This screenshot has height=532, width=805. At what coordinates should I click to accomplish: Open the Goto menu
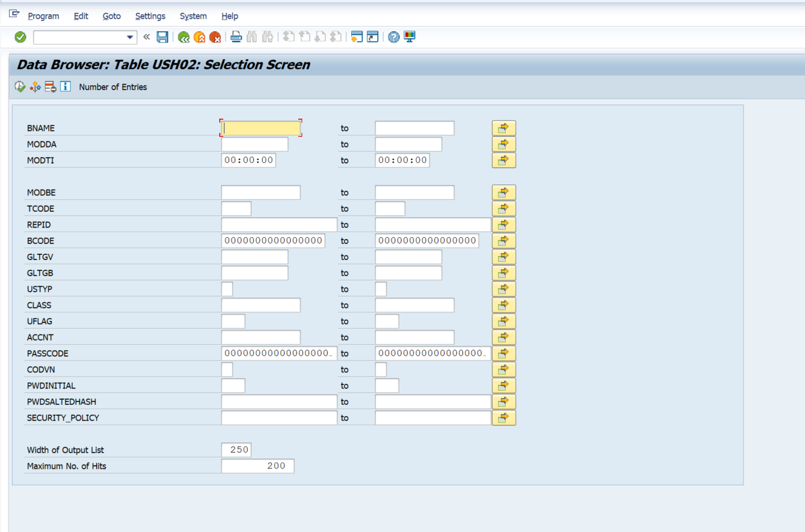[111, 16]
